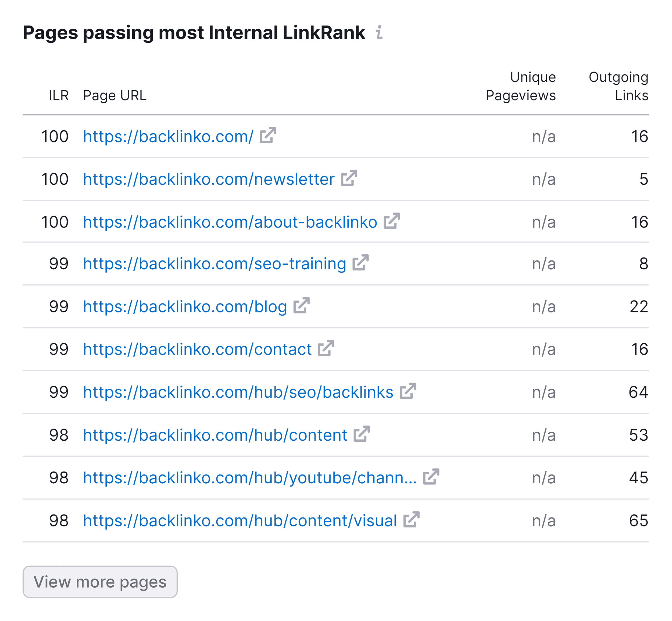Open external link icon for backlinko.com/ homepage row
Image resolution: width=672 pixels, height=621 pixels.
(268, 135)
